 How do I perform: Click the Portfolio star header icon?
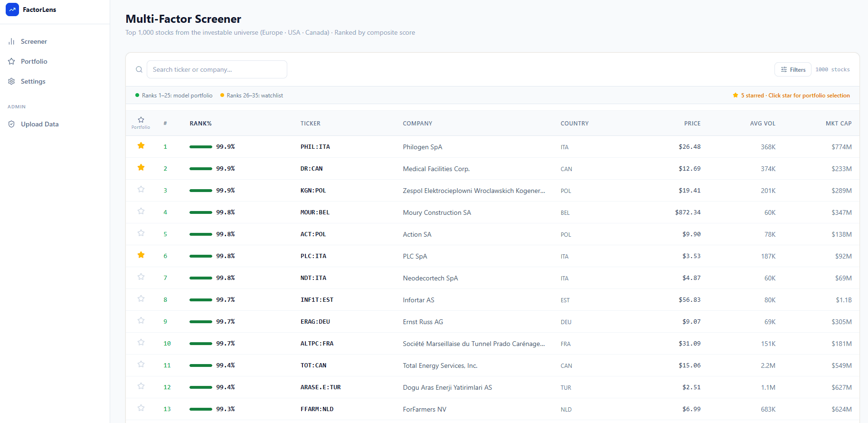click(141, 120)
